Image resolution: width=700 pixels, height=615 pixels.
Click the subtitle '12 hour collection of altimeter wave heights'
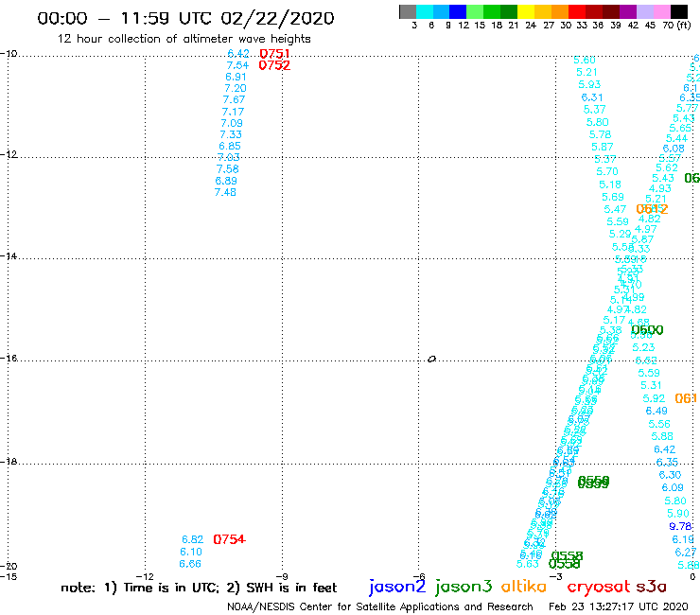coord(184,39)
